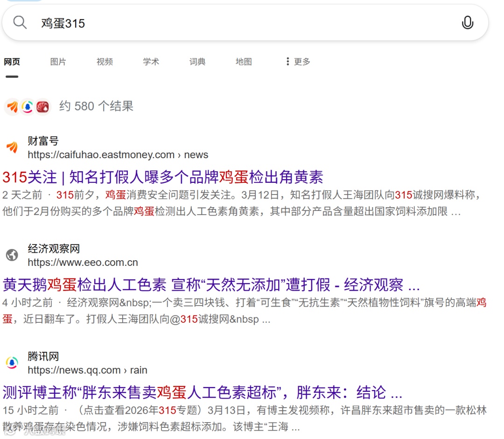Click the snippet starting 15 小时之前
The width and height of the screenshot is (504, 439).
[x=244, y=418]
